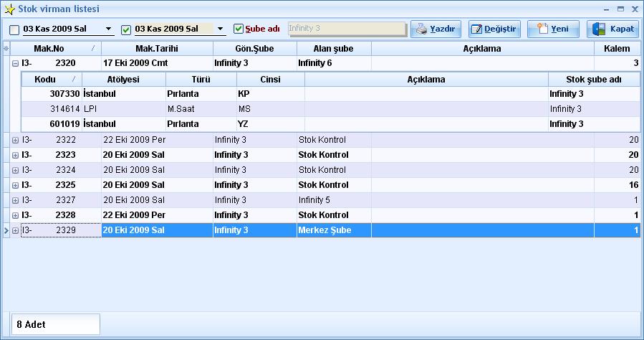Viewport: 644px width, 340px height.
Task: Click the Değiştir edit button
Action: point(494,29)
